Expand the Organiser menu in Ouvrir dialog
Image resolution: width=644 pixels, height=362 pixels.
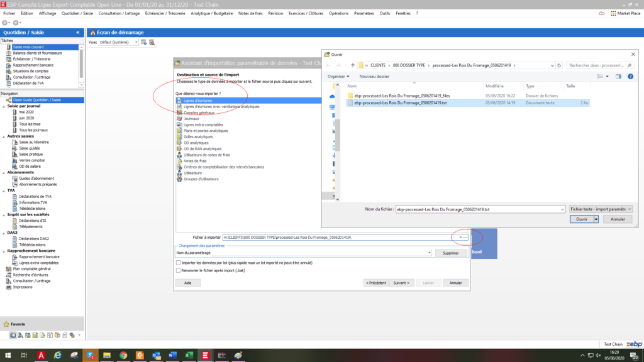[x=338, y=76]
